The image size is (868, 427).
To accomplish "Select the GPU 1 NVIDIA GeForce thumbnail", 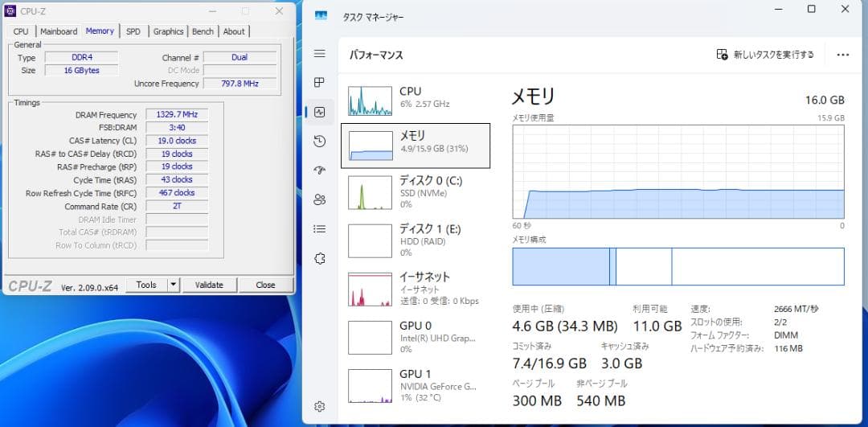I will (x=370, y=387).
